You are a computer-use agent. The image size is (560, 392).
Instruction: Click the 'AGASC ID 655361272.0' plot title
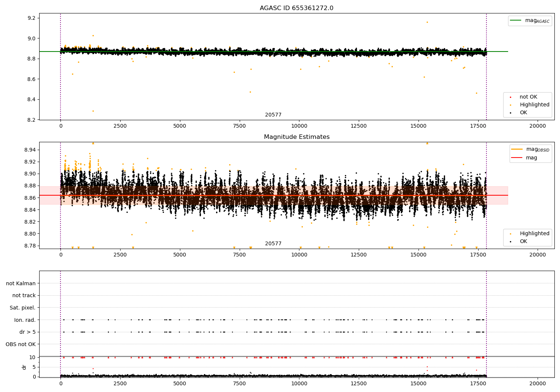pyautogui.click(x=296, y=8)
